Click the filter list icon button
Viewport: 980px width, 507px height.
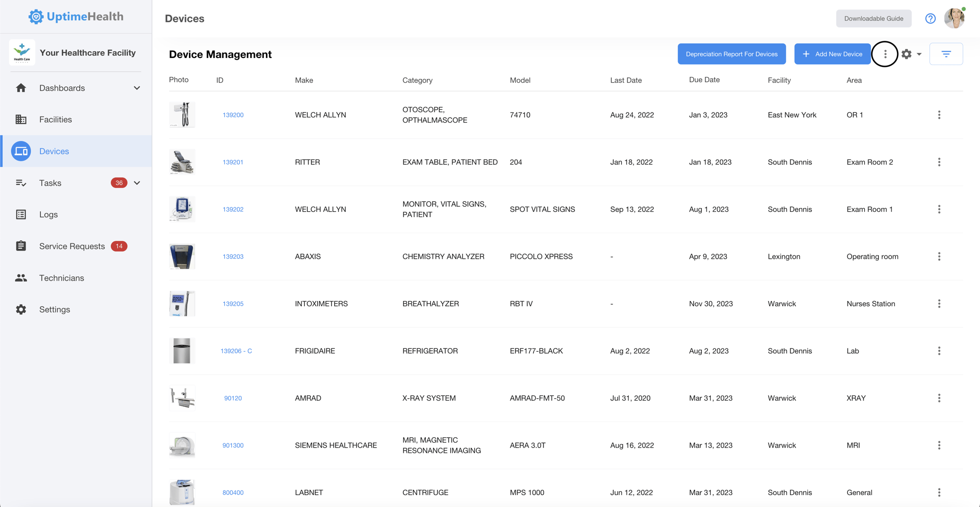tap(946, 54)
